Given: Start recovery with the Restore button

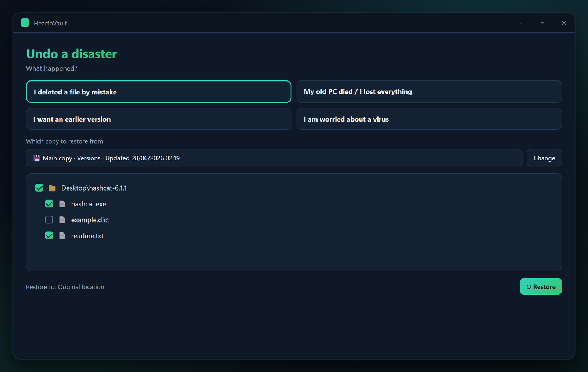Looking at the screenshot, I should coord(541,286).
